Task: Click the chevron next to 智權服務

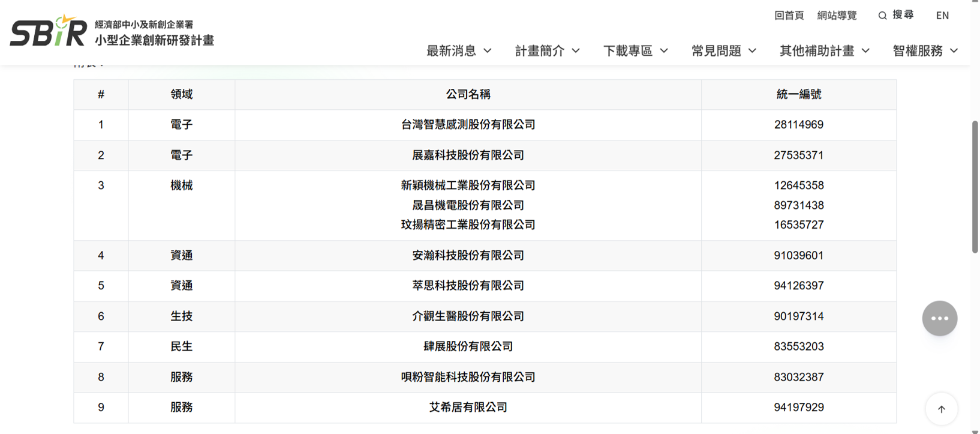Action: click(x=954, y=51)
